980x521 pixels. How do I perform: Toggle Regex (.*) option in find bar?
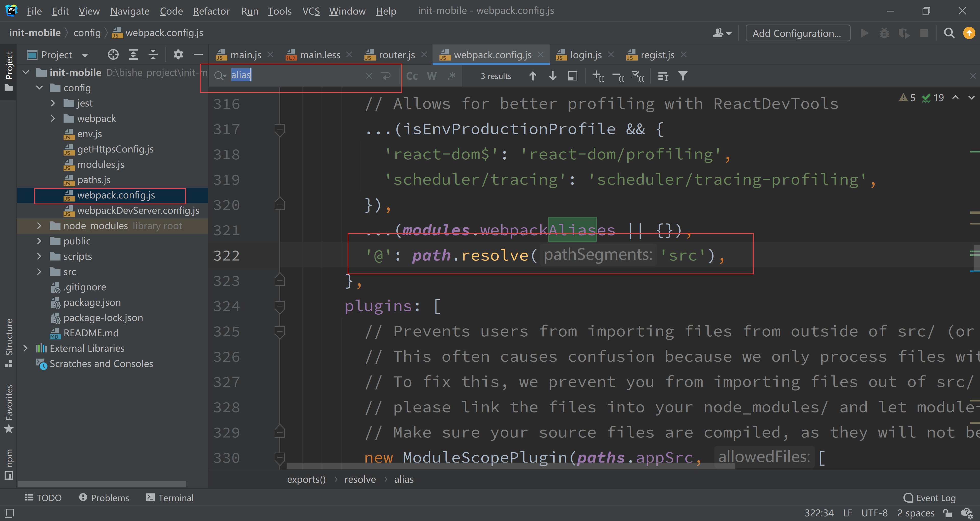coord(451,76)
